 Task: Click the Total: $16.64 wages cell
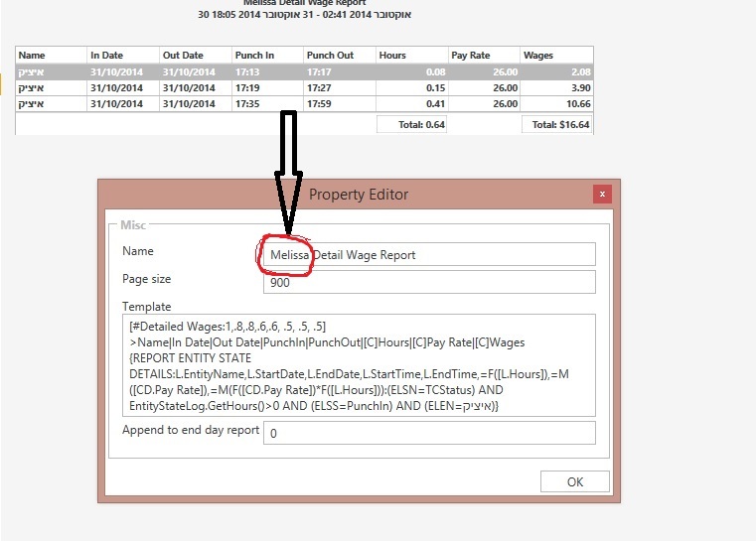click(x=557, y=124)
